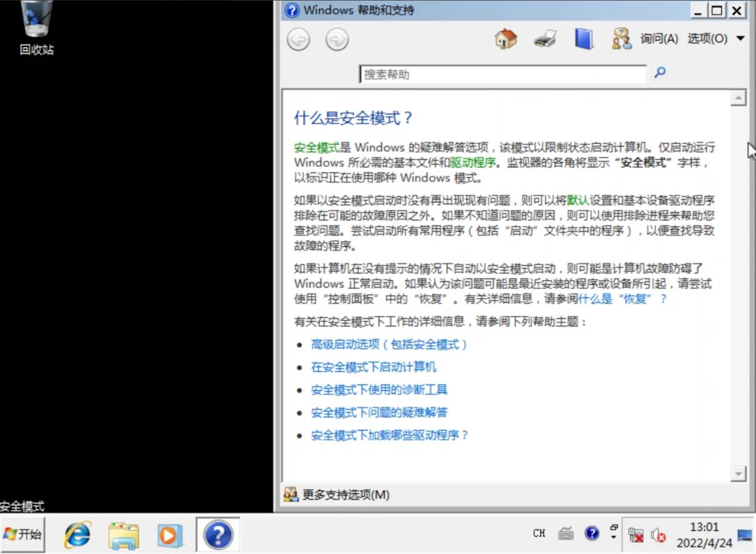756x554 pixels.
Task: Click the Help home icon
Action: coord(505,38)
